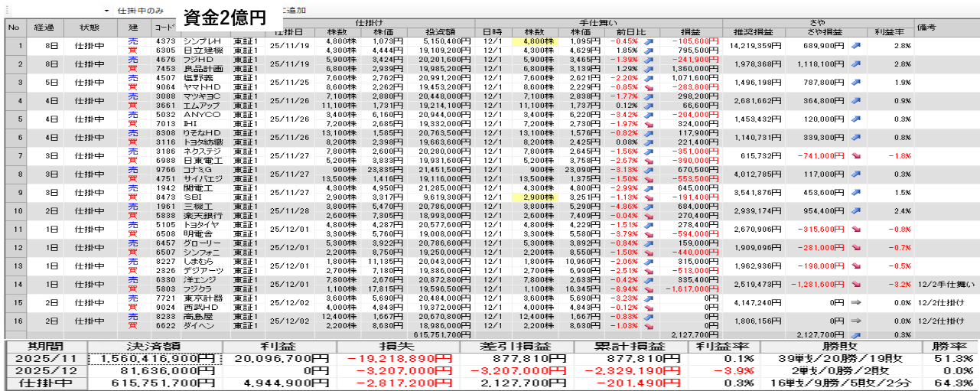Click the trend arrow icon in pair 1's さや損益
Screen dimensions: 980x391
click(x=855, y=46)
